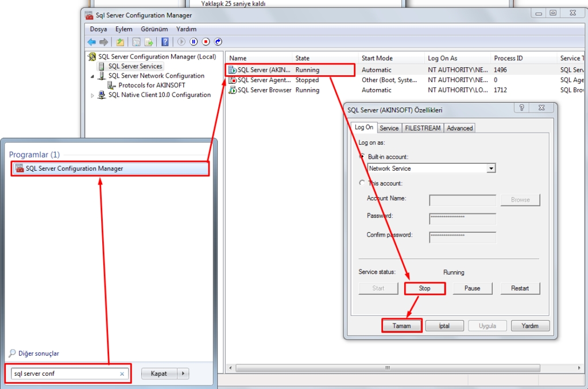Click the up one level folder icon
This screenshot has height=389, width=588.
click(x=120, y=42)
